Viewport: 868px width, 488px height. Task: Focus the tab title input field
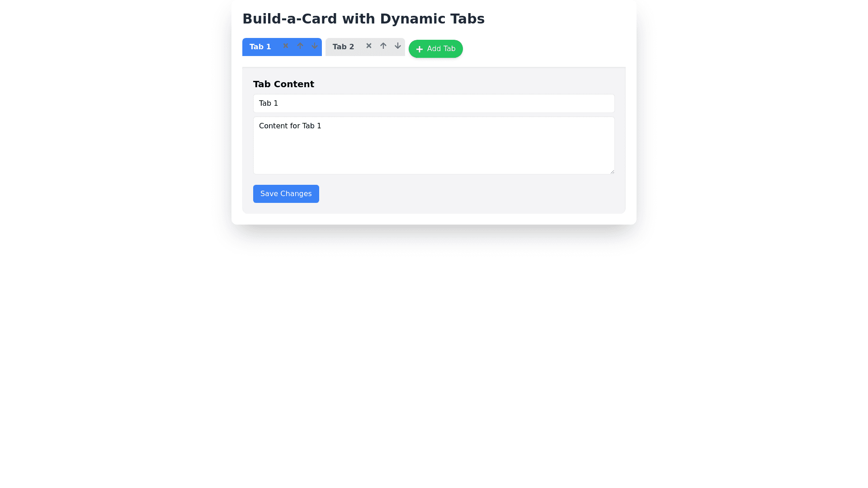(434, 103)
